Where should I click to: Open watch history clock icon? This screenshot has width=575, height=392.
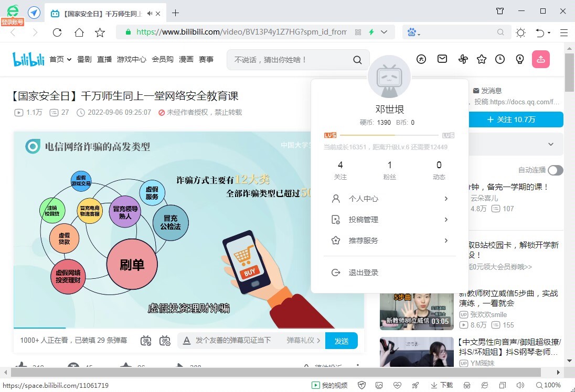point(500,59)
